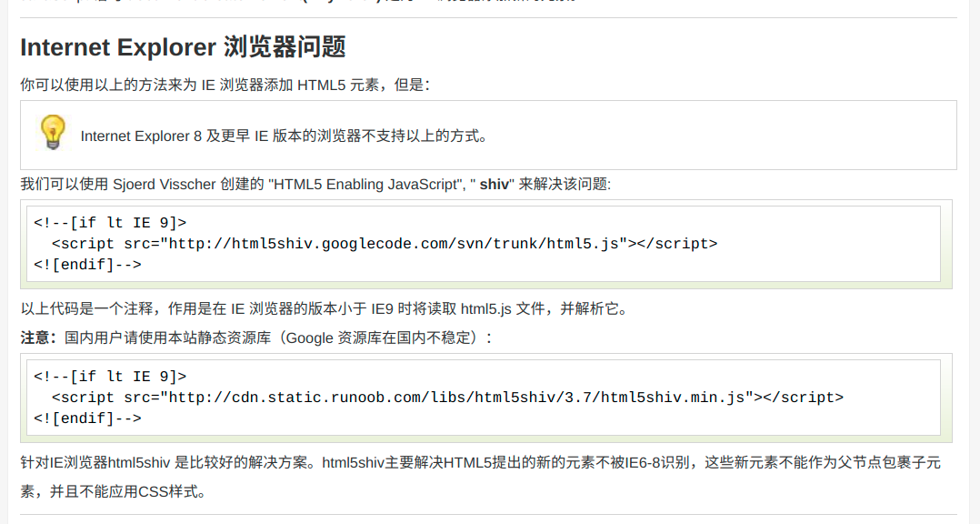Click '<![endif]-->' in the first code block

coord(87,265)
